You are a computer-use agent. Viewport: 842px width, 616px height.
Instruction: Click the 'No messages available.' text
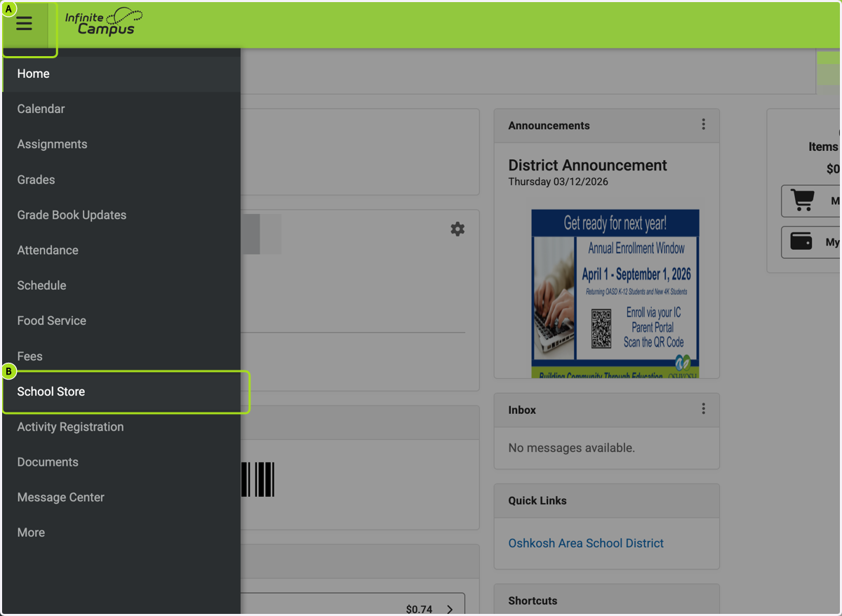pos(571,448)
